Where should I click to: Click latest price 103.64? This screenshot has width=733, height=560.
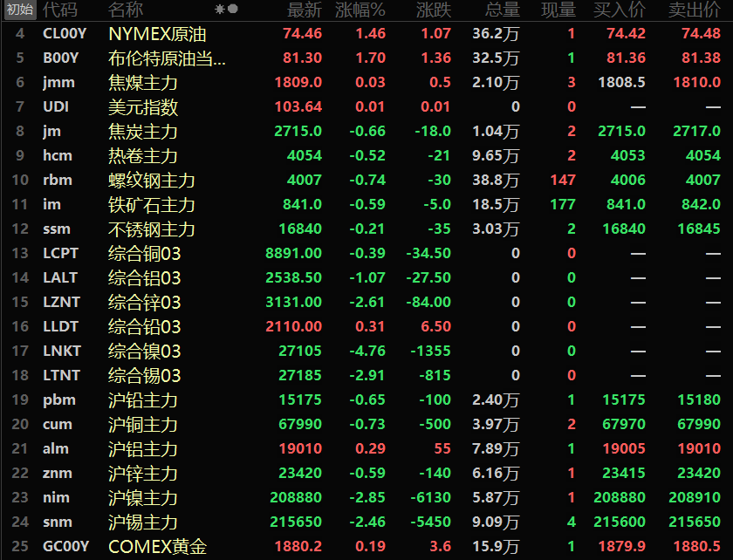tap(298, 107)
